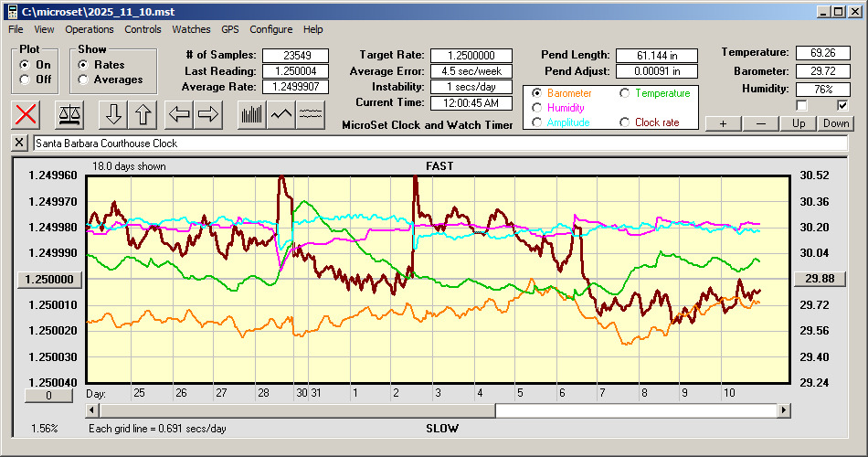The height and width of the screenshot is (457, 868).
Task: Turn plotting off with the Off radio
Action: (25, 80)
